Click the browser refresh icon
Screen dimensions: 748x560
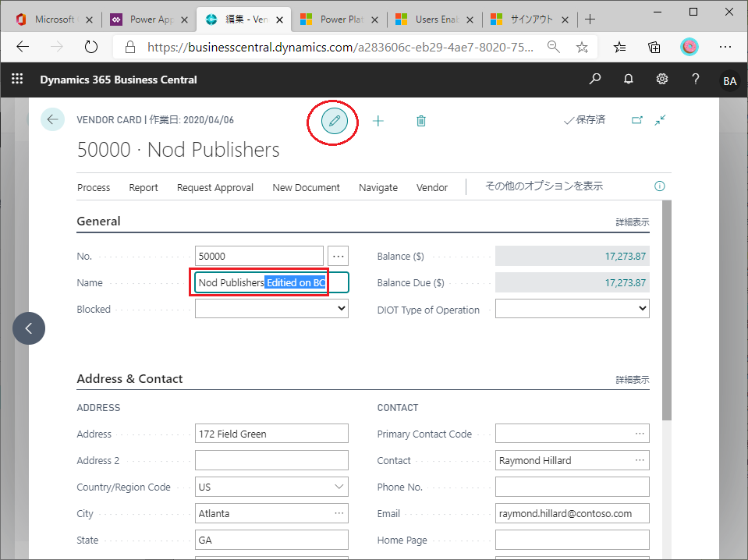click(90, 47)
